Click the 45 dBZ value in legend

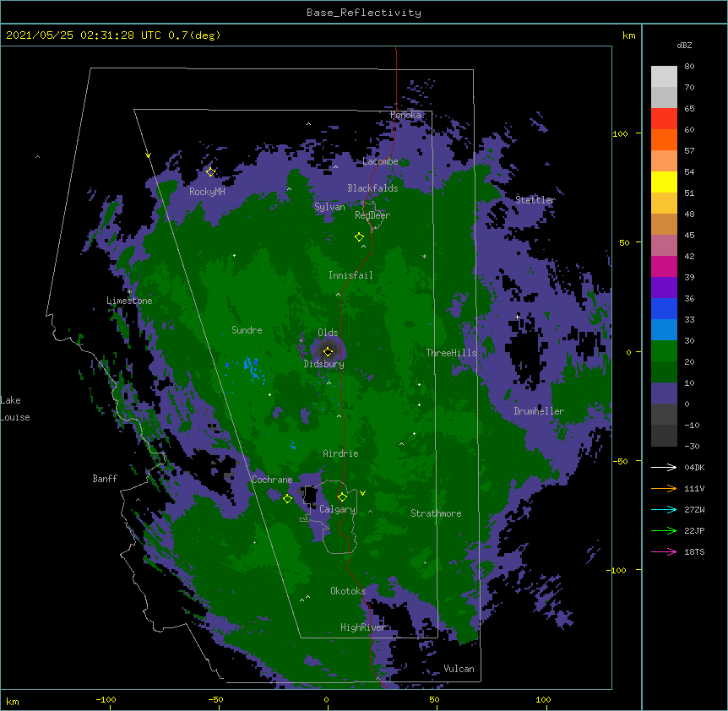(x=689, y=236)
